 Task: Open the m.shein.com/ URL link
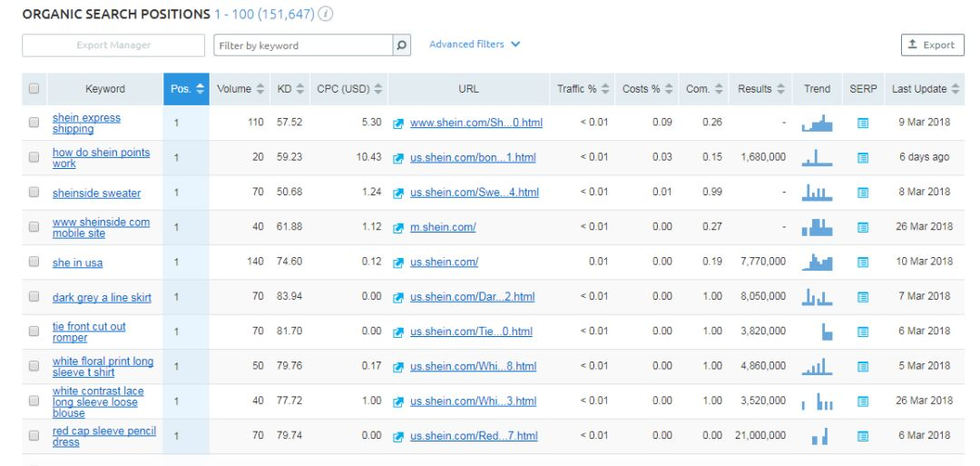(x=443, y=227)
